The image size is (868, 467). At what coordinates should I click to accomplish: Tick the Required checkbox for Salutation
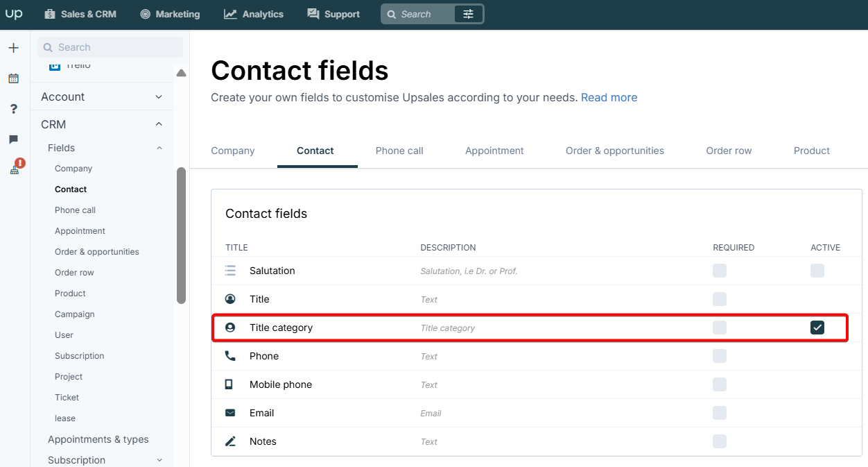720,271
